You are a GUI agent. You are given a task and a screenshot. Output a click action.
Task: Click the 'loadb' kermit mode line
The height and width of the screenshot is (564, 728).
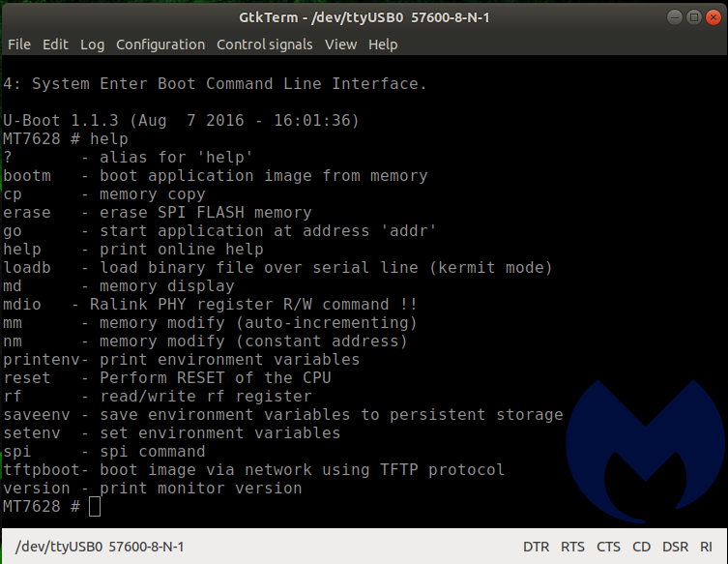pos(277,268)
